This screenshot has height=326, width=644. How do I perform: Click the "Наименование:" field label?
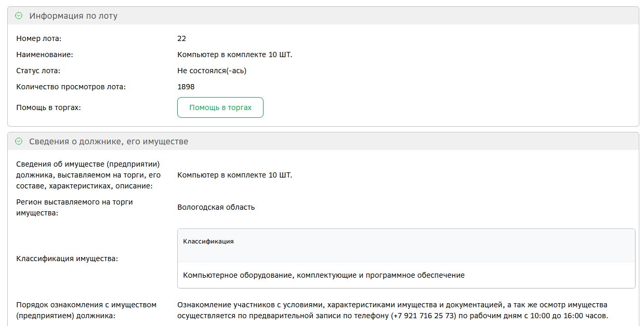[x=45, y=55]
